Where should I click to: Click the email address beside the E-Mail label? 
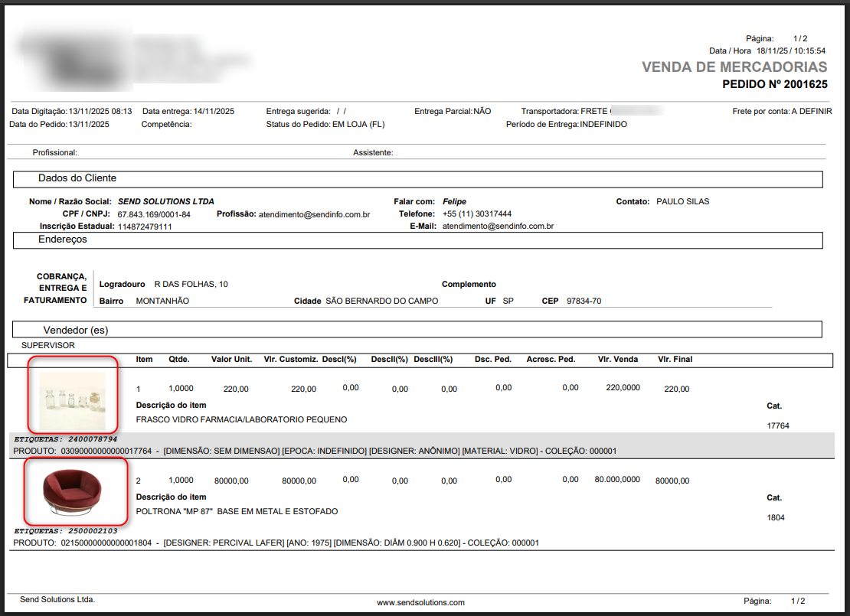[498, 227]
